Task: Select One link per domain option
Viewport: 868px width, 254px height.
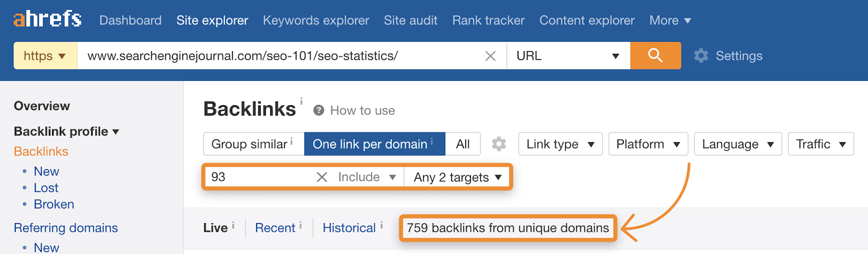Action: 375,144
